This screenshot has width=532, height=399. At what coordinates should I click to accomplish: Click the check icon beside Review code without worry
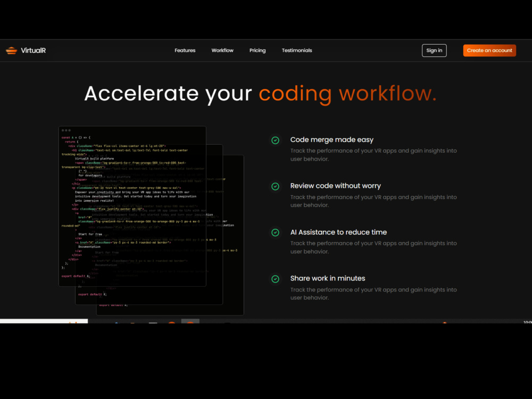pyautogui.click(x=275, y=186)
